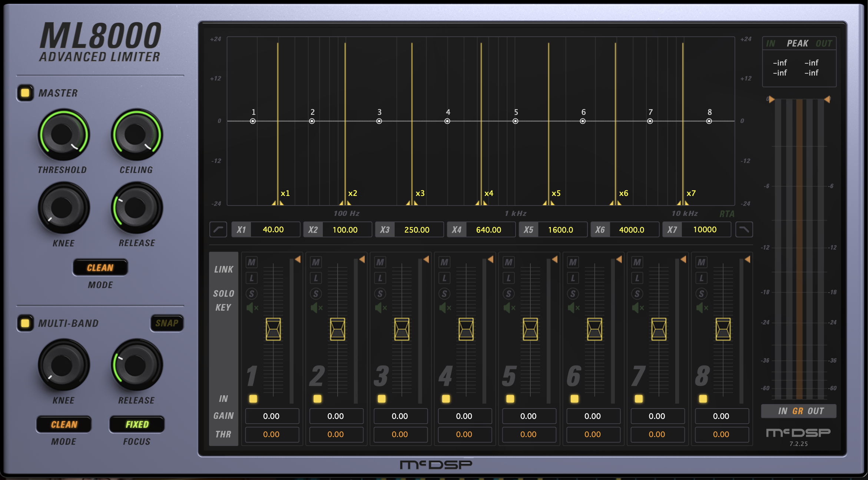Image resolution: width=868 pixels, height=480 pixels.
Task: Click the X3 crossover frequency field 250.00
Action: 418,230
